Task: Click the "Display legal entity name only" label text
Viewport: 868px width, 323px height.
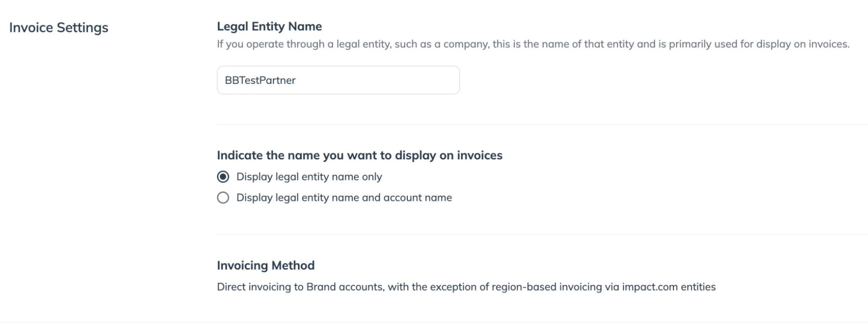Action: point(309,177)
